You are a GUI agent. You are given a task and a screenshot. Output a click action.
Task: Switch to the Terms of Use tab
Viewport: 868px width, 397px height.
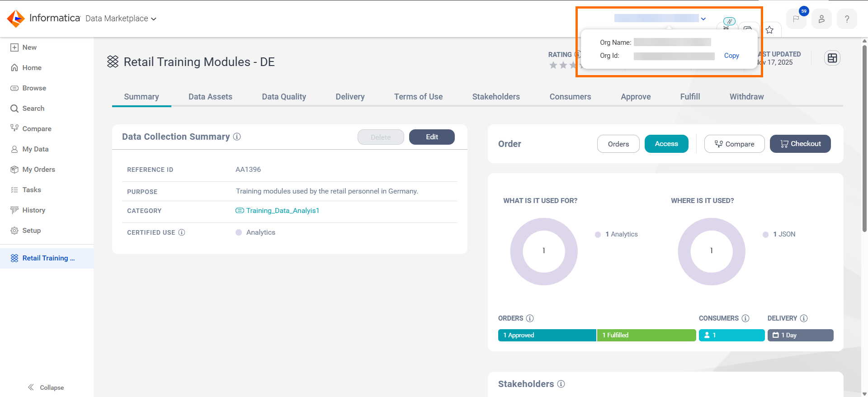point(418,97)
